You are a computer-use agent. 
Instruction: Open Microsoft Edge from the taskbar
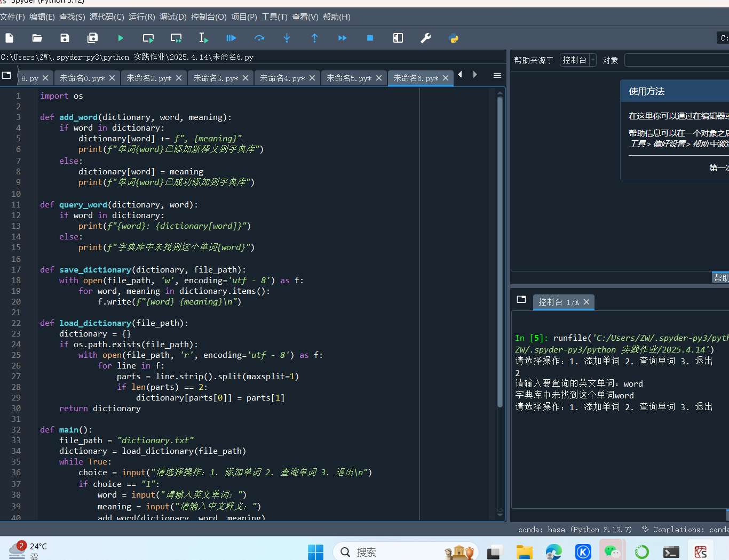[553, 552]
